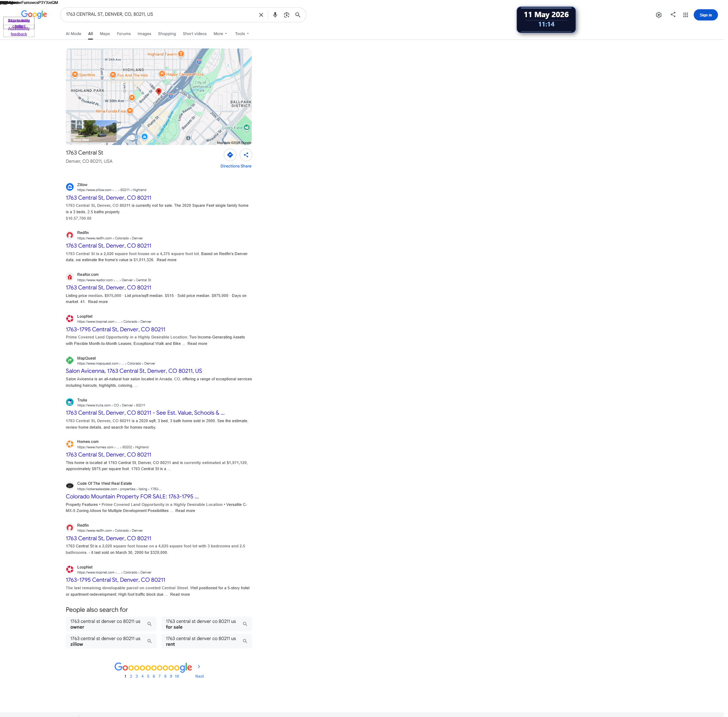728x717 pixels.
Task: Click the Code Of The West favicon
Action: (x=70, y=486)
